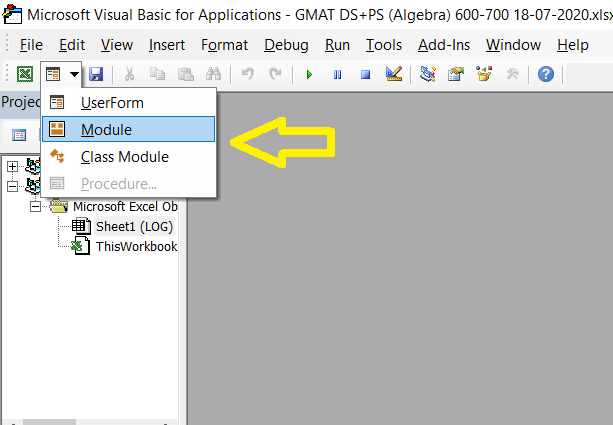Screen dimensions: 613x425
Task: Click the Break pause icon
Action: [x=337, y=74]
